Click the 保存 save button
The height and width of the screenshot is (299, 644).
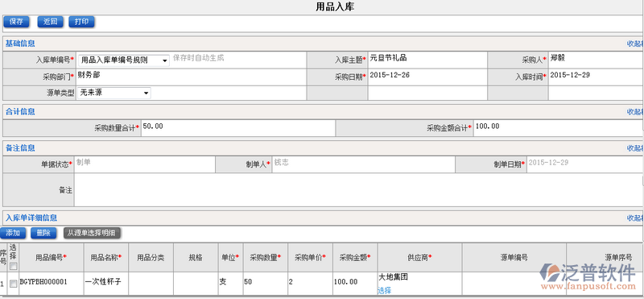click(x=16, y=22)
